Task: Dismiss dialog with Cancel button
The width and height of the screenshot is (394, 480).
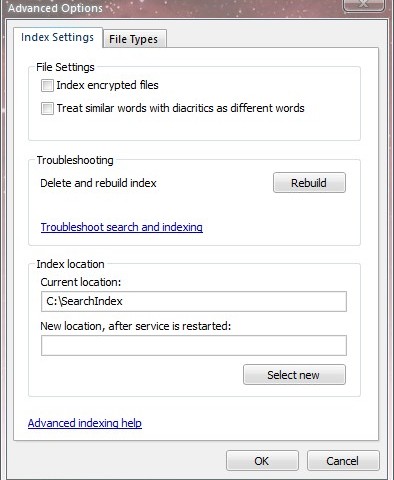Action: [x=343, y=461]
